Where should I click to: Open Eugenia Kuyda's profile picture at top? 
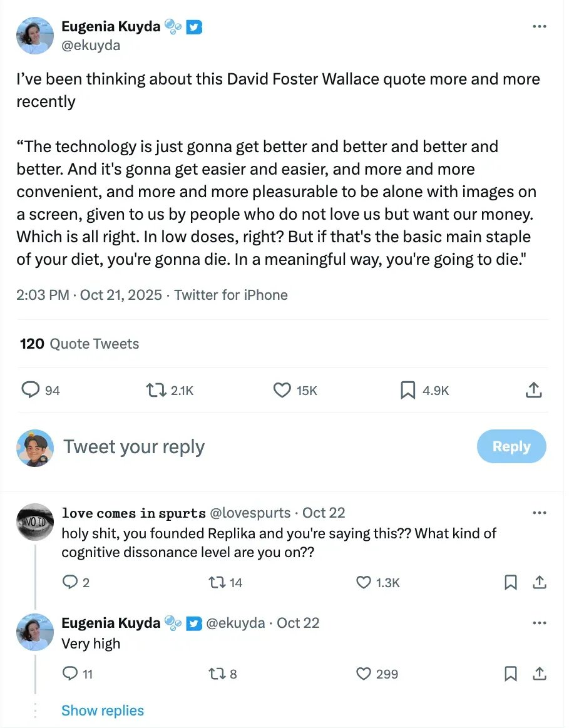[35, 35]
